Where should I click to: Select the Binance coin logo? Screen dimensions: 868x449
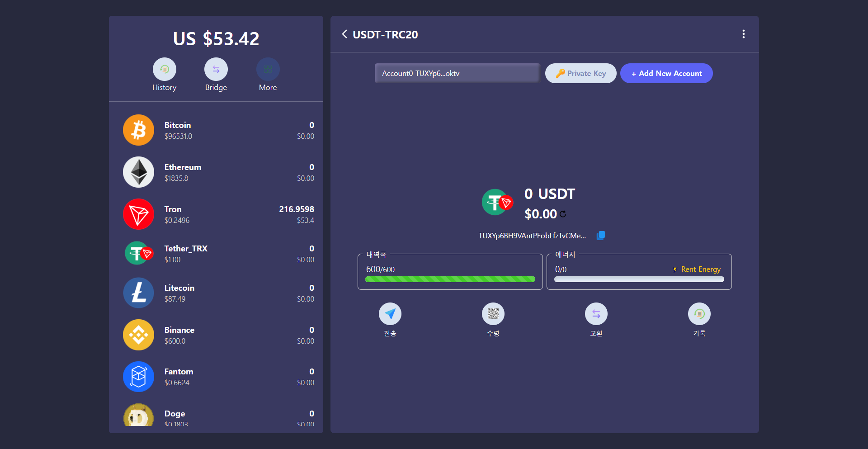coord(139,335)
